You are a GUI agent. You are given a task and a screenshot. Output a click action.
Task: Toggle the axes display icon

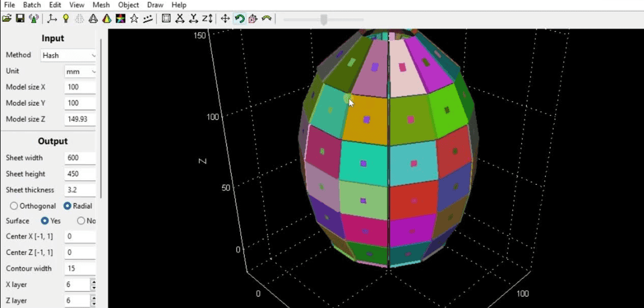coord(52,18)
